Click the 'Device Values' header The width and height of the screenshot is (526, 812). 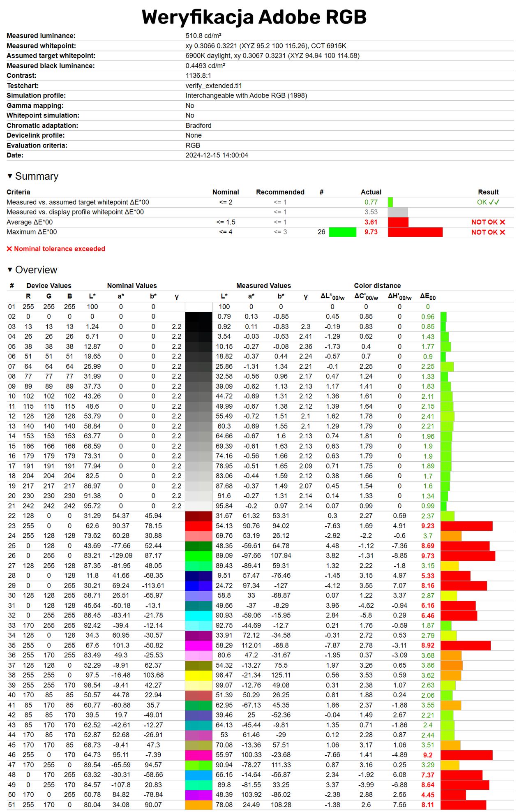(49, 286)
